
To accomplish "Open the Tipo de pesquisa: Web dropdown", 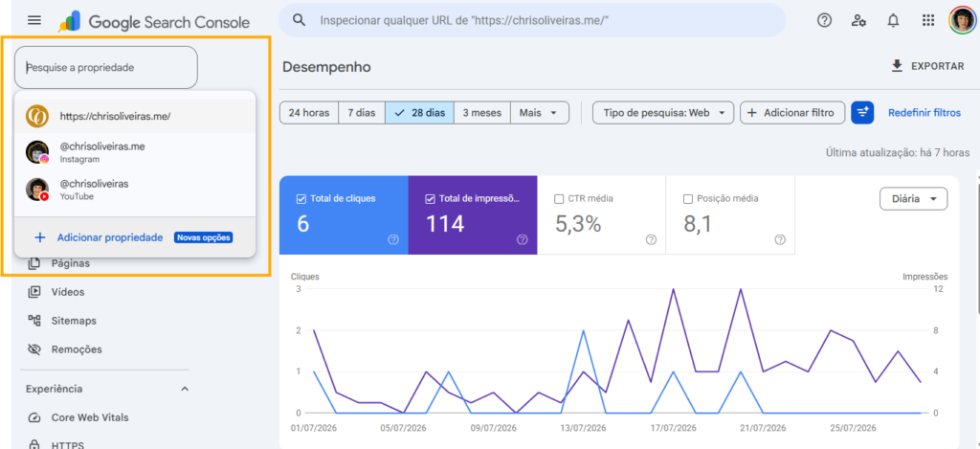I will coord(662,113).
